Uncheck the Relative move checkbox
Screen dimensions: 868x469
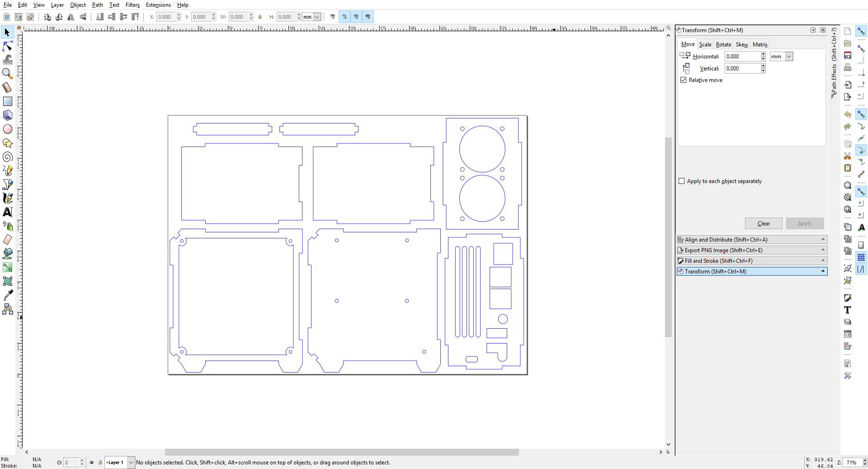pyautogui.click(x=683, y=80)
